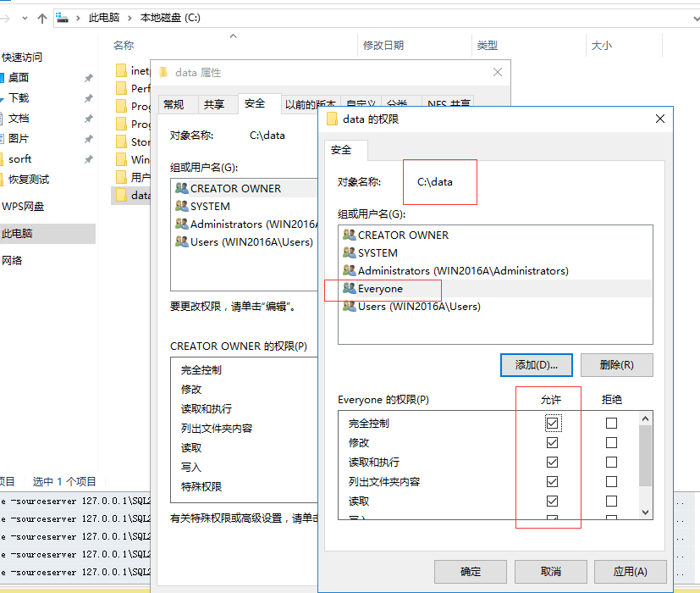Click pin icon next to 下载
The height and width of the screenshot is (593, 700).
pyautogui.click(x=88, y=98)
